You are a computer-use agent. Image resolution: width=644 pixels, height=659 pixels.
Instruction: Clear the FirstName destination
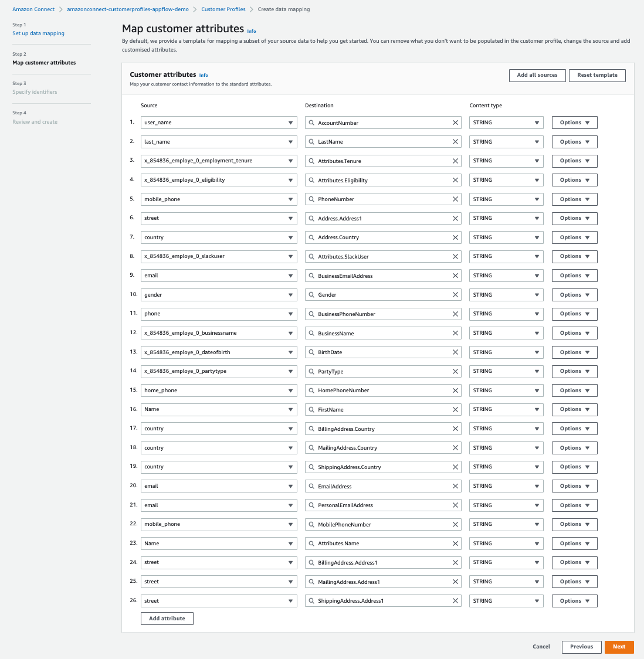coord(455,409)
